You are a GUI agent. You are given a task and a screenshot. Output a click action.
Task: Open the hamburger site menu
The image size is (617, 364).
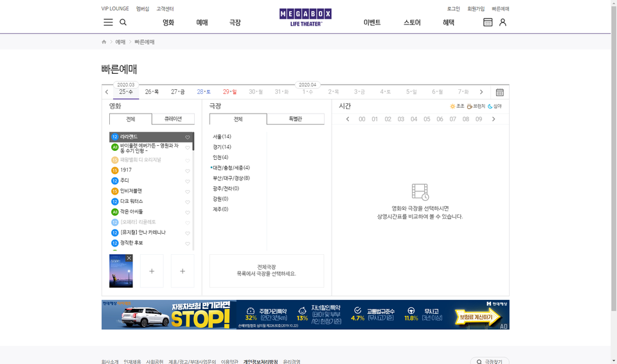tap(108, 22)
